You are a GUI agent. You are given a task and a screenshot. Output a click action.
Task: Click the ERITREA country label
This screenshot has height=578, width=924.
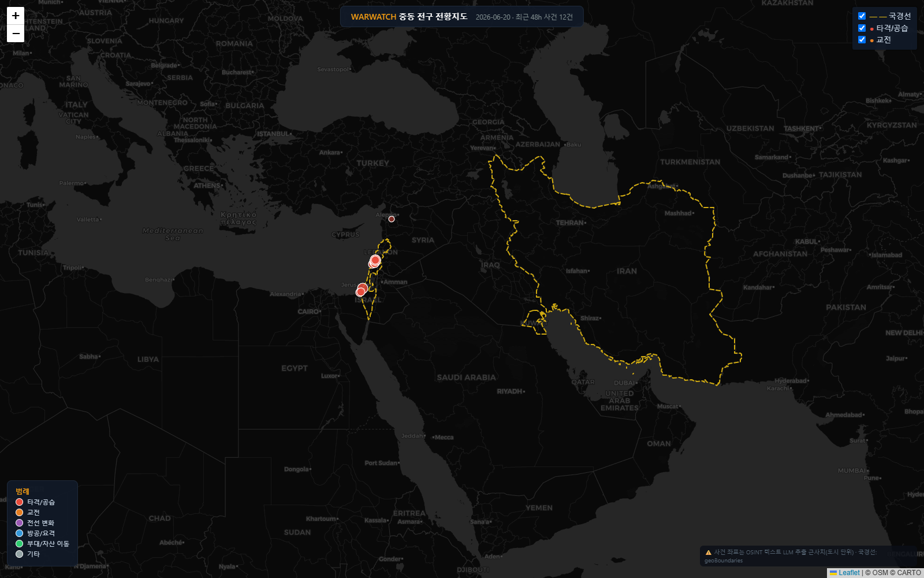point(409,513)
